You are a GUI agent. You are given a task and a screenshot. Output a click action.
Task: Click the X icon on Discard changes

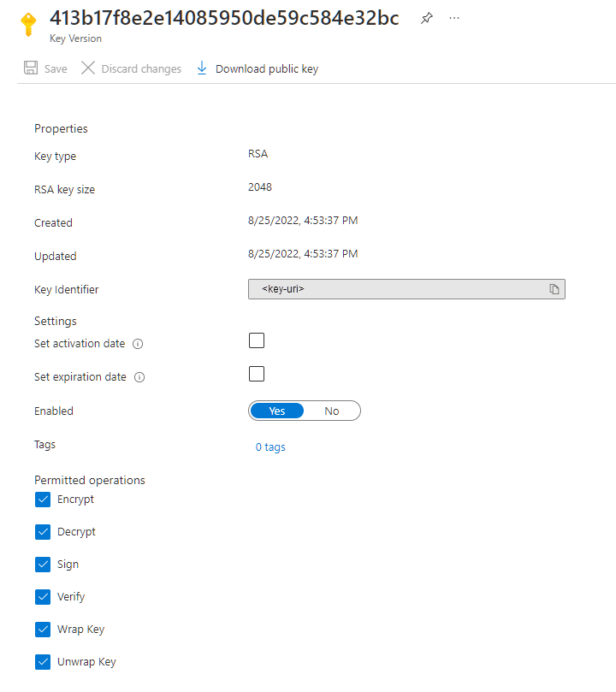[89, 68]
